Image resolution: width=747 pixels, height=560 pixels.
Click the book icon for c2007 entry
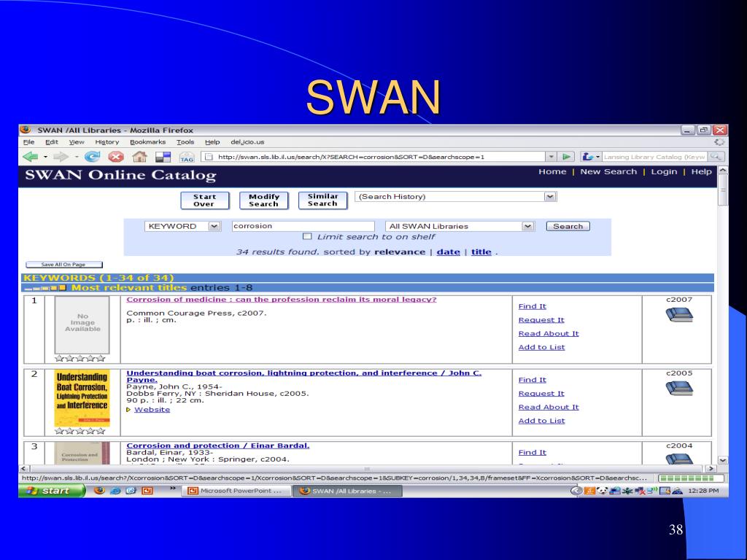[x=679, y=315]
